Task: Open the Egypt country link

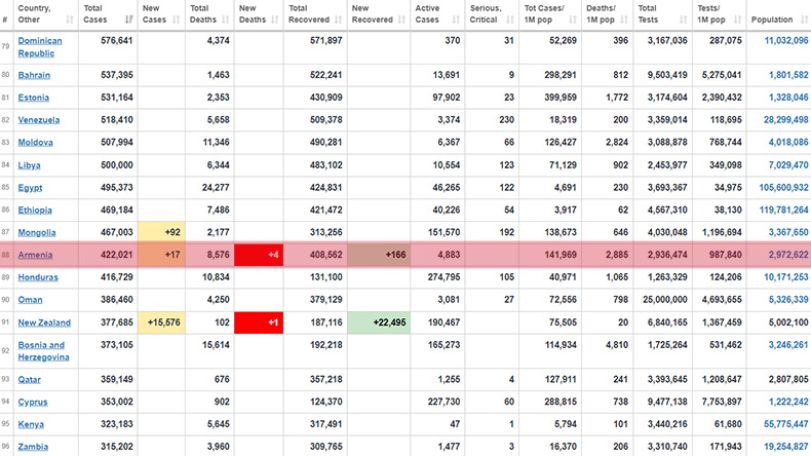Action: tap(30, 188)
